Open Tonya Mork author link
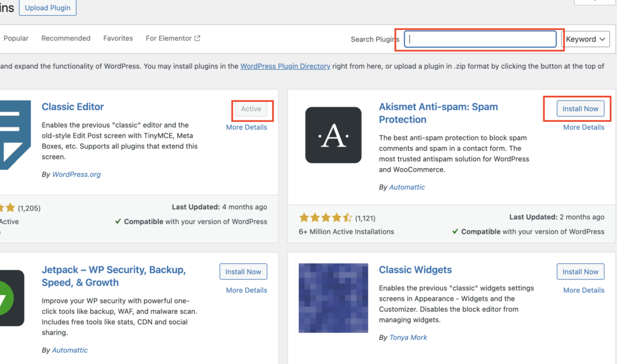Screen dimensions: 617x364 (x=408, y=337)
